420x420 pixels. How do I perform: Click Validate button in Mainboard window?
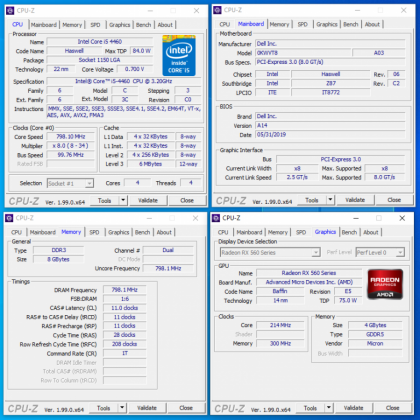click(x=355, y=200)
